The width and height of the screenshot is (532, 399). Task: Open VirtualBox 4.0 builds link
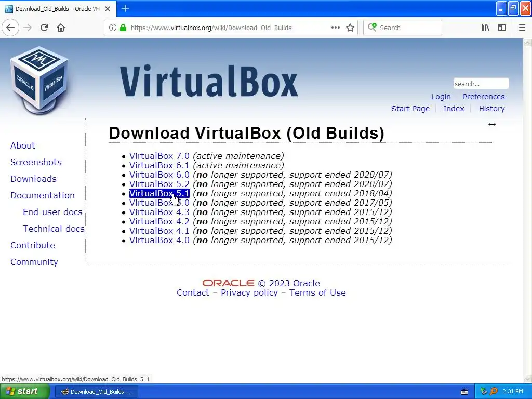tap(159, 240)
